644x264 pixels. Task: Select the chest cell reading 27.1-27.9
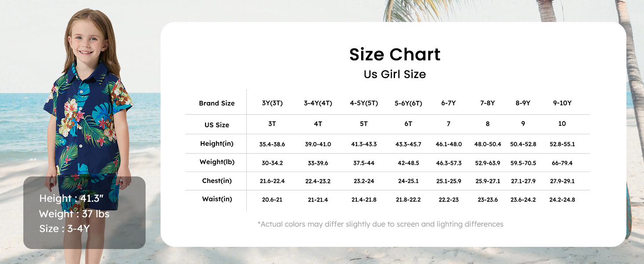[523, 181]
